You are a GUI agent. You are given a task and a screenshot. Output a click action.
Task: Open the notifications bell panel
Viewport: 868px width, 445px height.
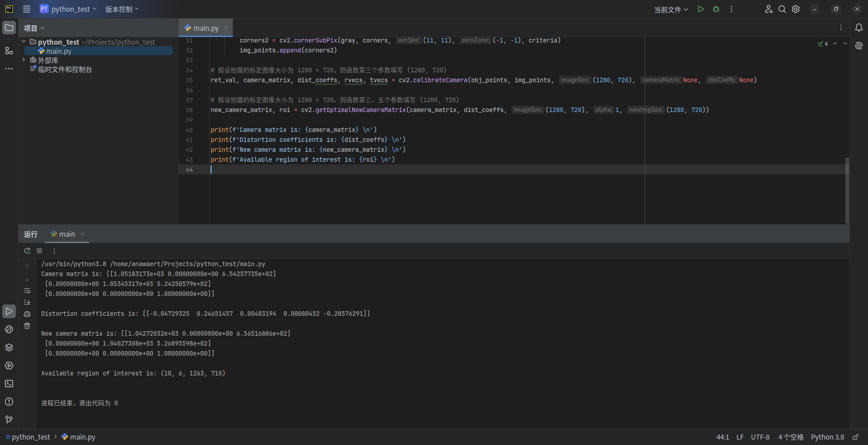[859, 28]
